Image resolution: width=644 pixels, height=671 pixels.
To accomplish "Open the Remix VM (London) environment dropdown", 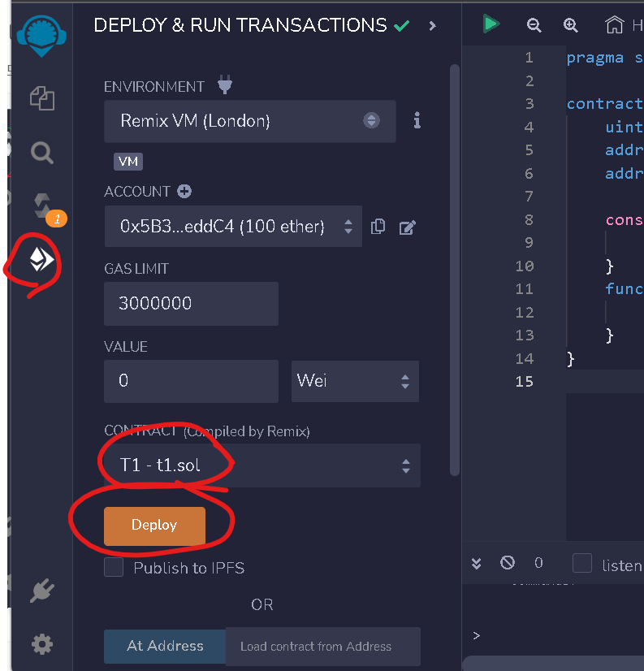I will click(250, 121).
